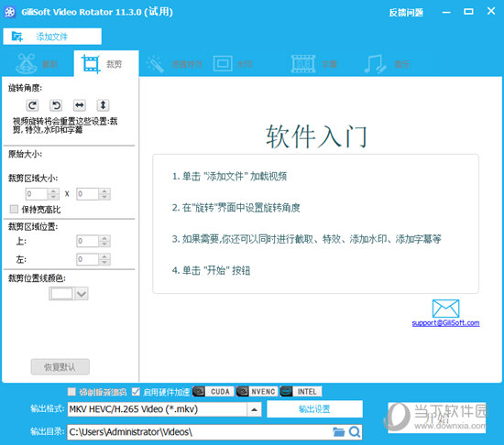This screenshot has height=445, width=504.
Task: Click the NVENC acceleration badge
Action: [257, 392]
